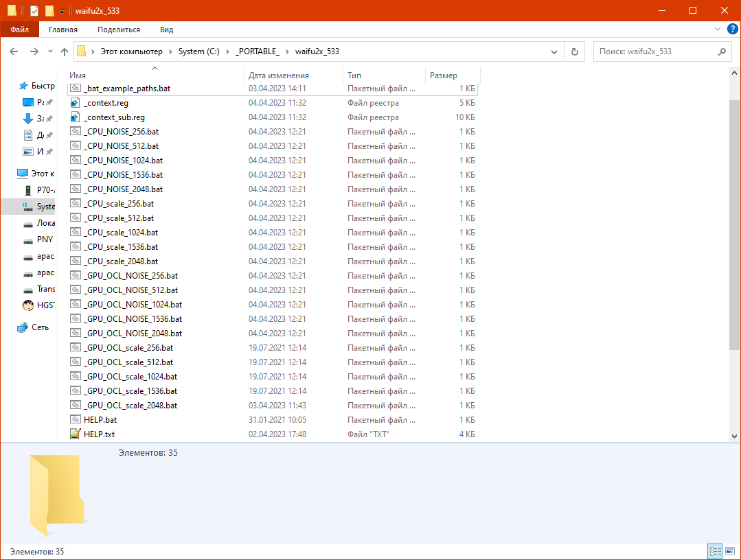Select _CPU_scale_256.bat file name
The width and height of the screenshot is (741, 560).
(119, 204)
